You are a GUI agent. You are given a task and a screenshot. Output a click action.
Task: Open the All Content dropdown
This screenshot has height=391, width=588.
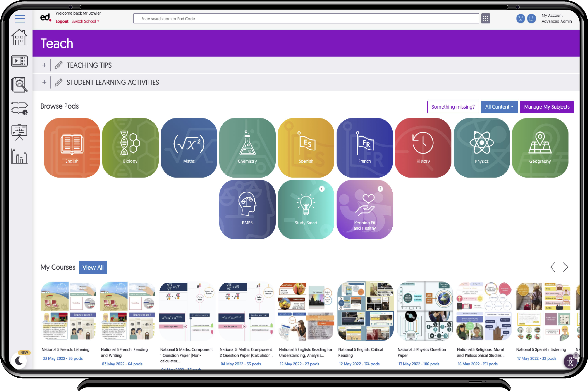click(499, 107)
